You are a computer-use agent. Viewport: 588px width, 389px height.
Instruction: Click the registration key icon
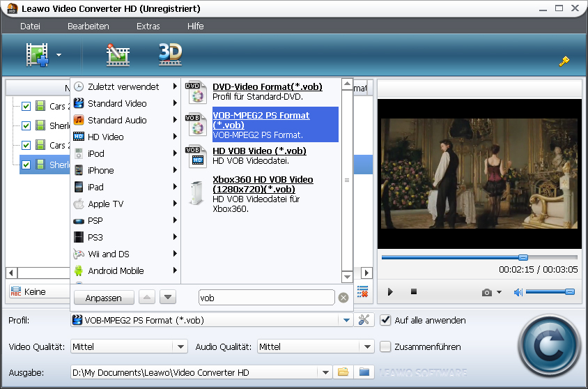[564, 61]
